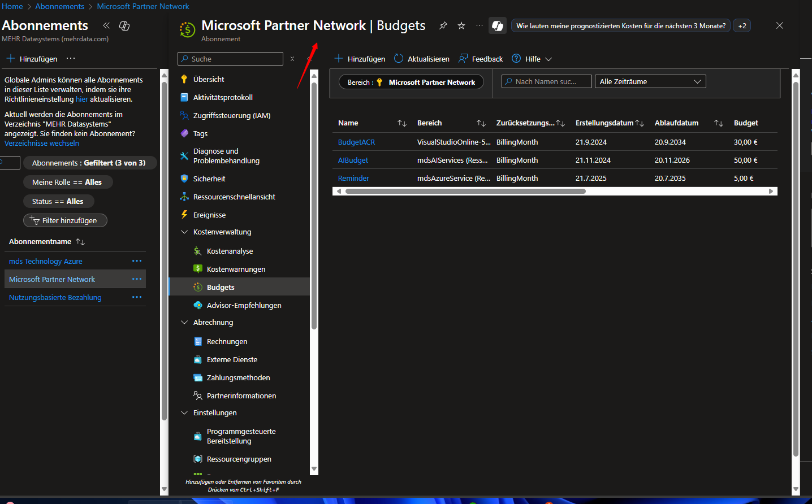The width and height of the screenshot is (812, 504).
Task: Collapse the Abrechnung section
Action: 184,322
